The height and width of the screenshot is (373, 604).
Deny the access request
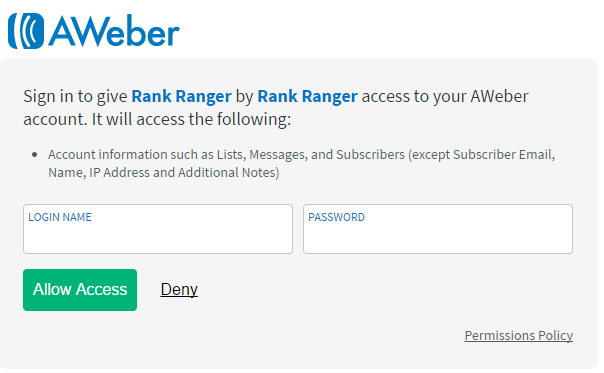[179, 289]
